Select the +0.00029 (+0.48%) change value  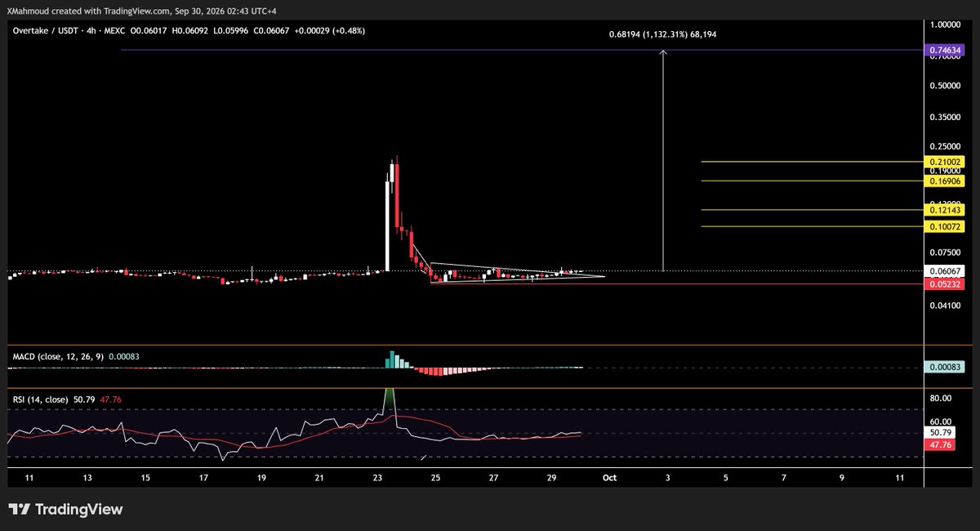pos(329,31)
